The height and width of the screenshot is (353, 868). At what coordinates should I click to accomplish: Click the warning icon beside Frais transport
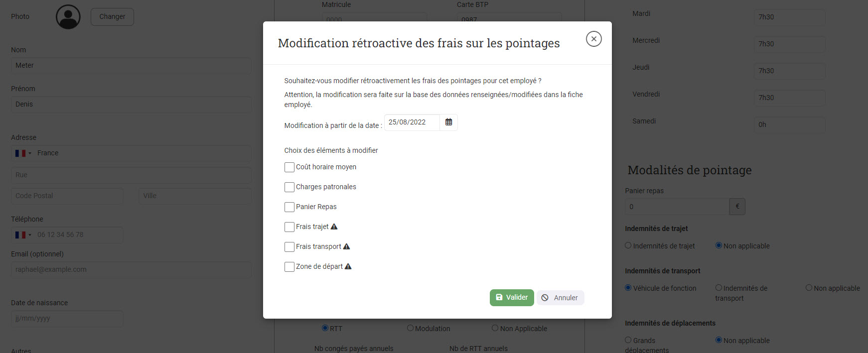pyautogui.click(x=347, y=246)
